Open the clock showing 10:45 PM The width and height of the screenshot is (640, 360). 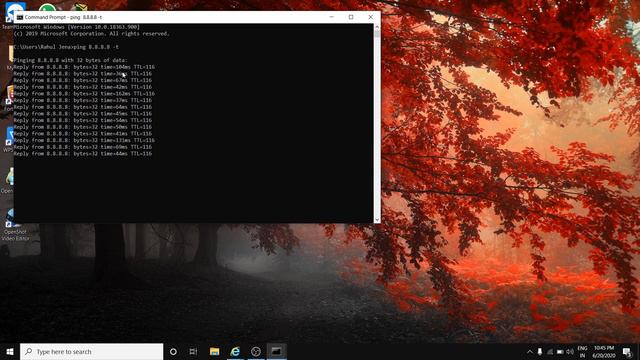pyautogui.click(x=604, y=351)
